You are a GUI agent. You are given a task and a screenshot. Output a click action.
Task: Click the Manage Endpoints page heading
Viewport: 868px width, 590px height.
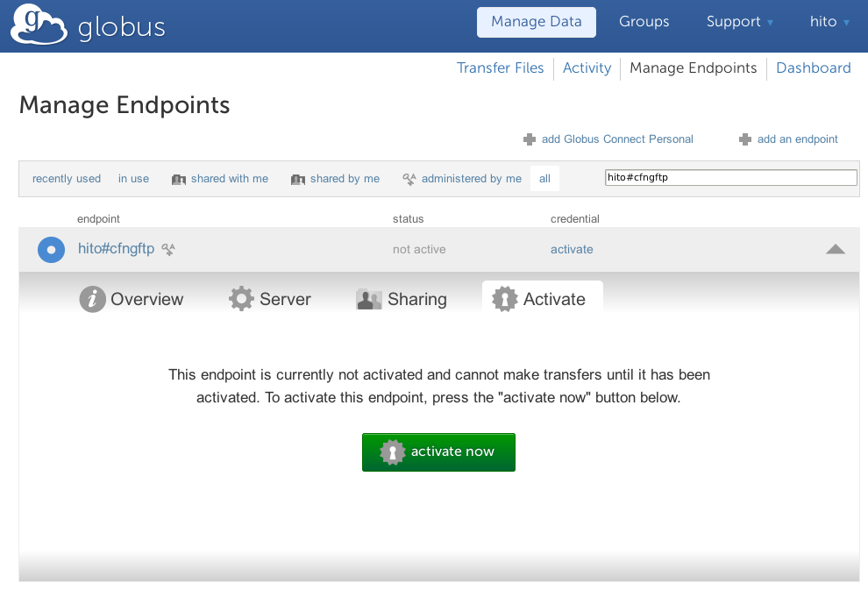coord(125,105)
